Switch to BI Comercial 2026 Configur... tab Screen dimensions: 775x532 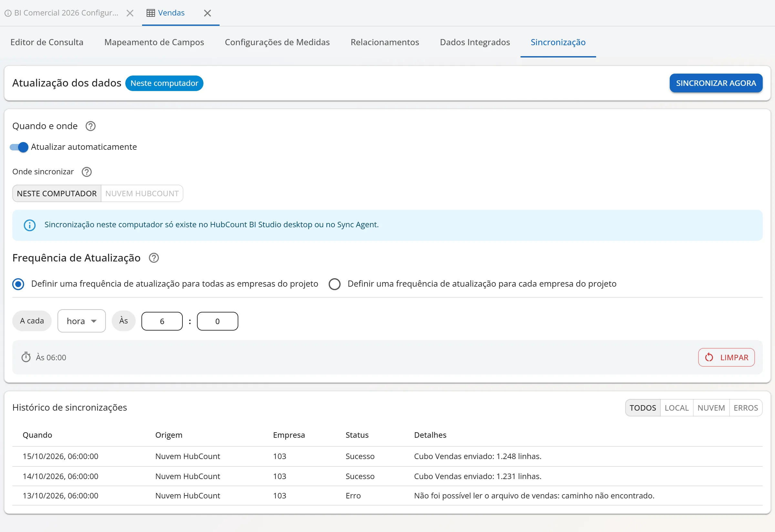coord(67,13)
